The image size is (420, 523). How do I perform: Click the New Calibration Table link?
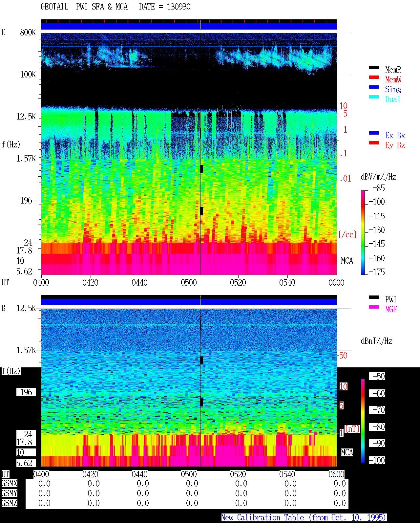304,518
